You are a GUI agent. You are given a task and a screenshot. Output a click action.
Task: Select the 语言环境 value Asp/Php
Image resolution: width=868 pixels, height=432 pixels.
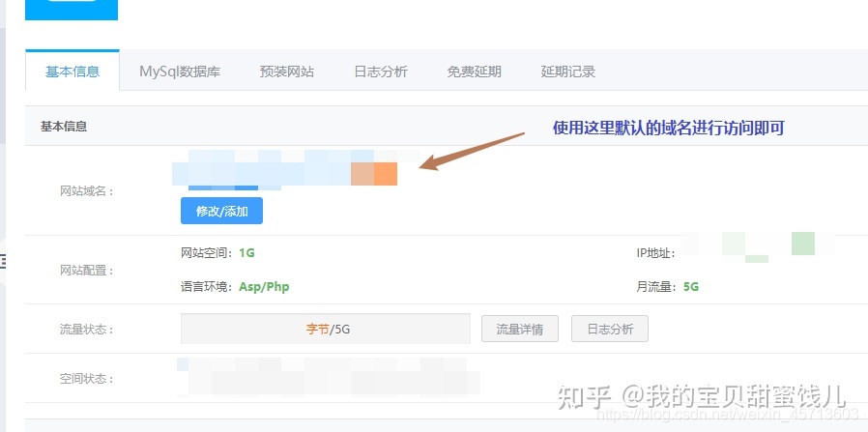point(264,287)
